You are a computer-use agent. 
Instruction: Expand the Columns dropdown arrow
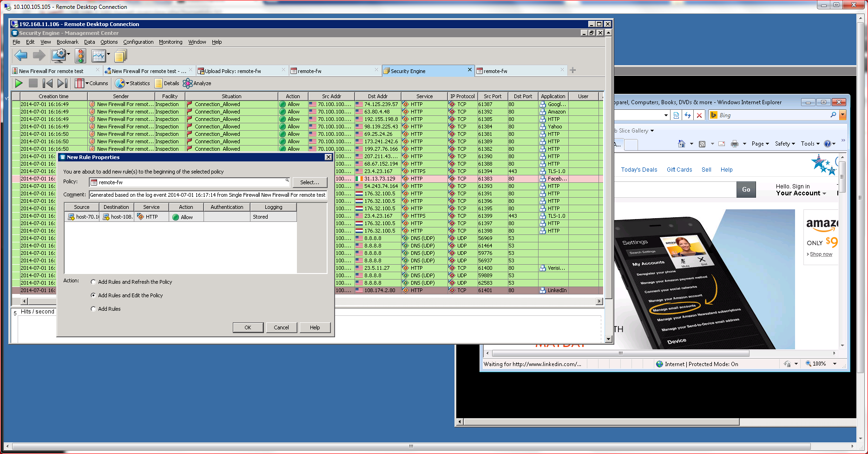(x=87, y=83)
